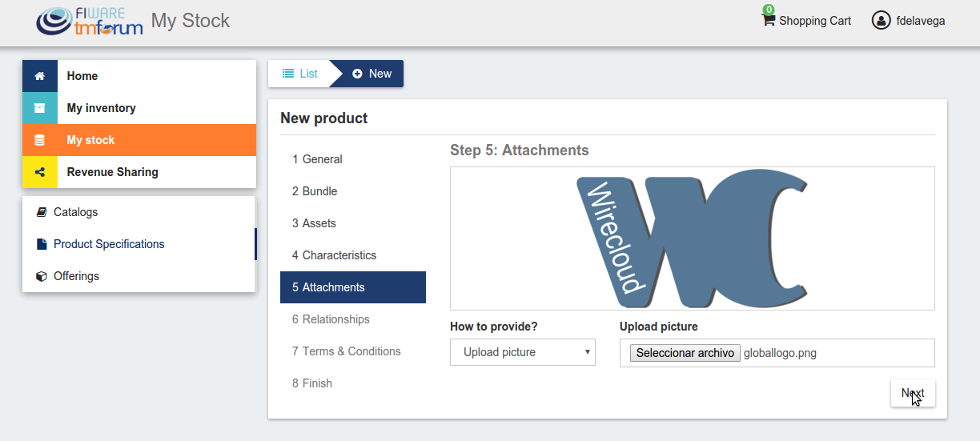Image resolution: width=980 pixels, height=441 pixels.
Task: Open the Home menu item
Action: [139, 76]
